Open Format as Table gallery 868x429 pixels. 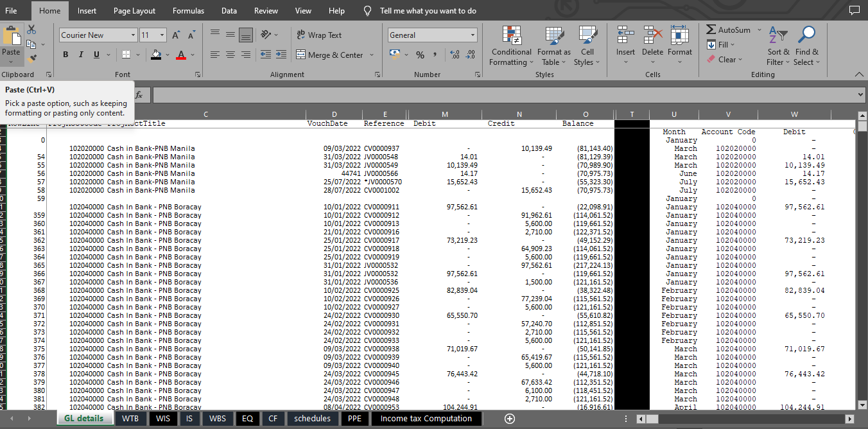pyautogui.click(x=554, y=46)
